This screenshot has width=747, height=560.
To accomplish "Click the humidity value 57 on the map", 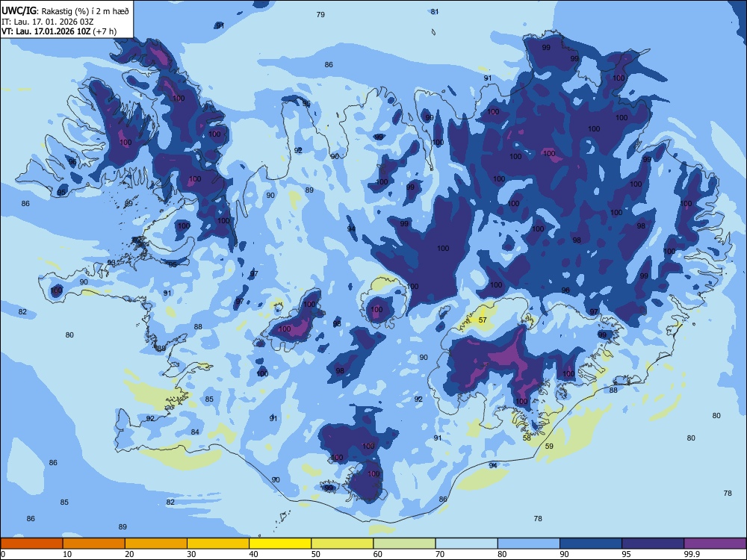I will pos(483,320).
